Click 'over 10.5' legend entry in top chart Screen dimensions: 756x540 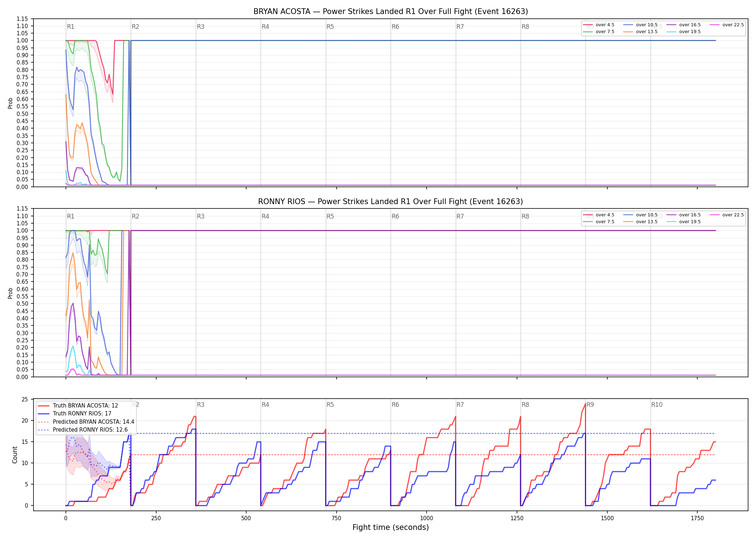[640, 25]
